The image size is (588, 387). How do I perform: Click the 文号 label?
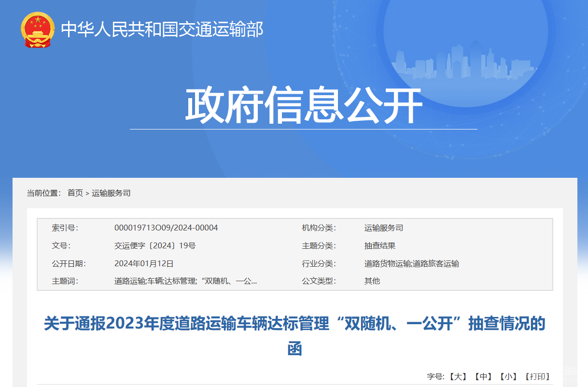[x=61, y=245]
